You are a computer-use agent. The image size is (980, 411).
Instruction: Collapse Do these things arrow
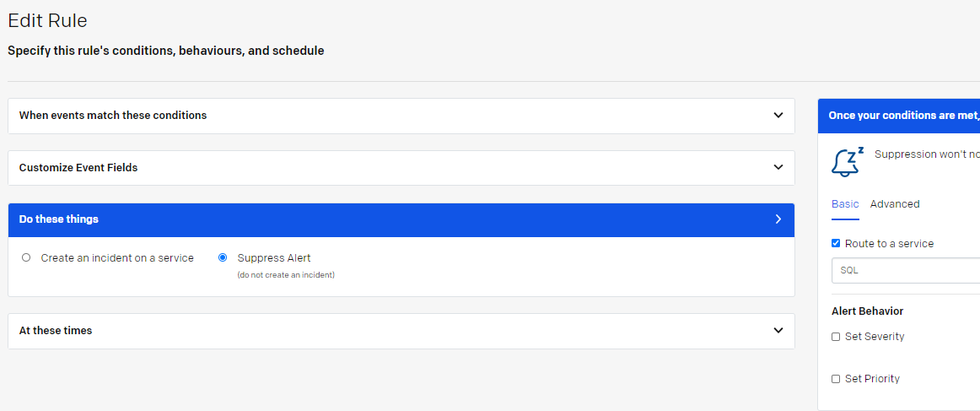(x=778, y=219)
